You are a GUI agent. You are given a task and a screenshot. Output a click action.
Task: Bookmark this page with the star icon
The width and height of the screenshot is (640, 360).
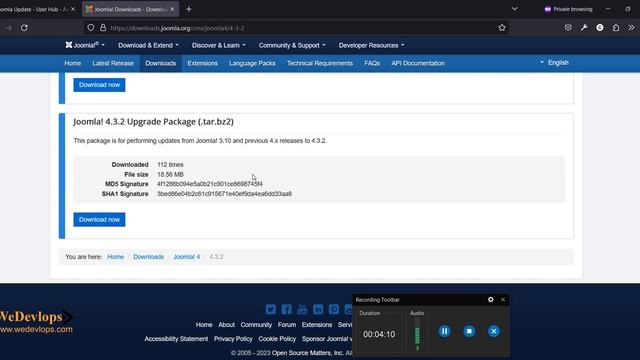point(502,28)
